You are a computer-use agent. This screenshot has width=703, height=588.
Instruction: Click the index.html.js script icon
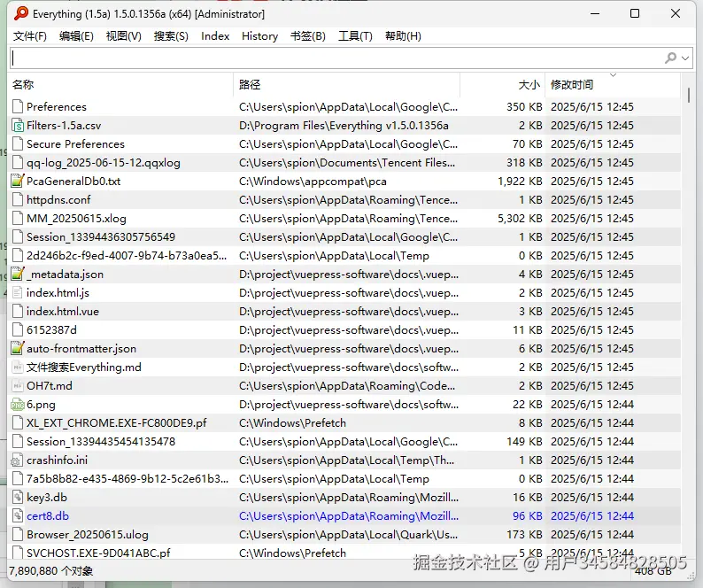pos(18,293)
